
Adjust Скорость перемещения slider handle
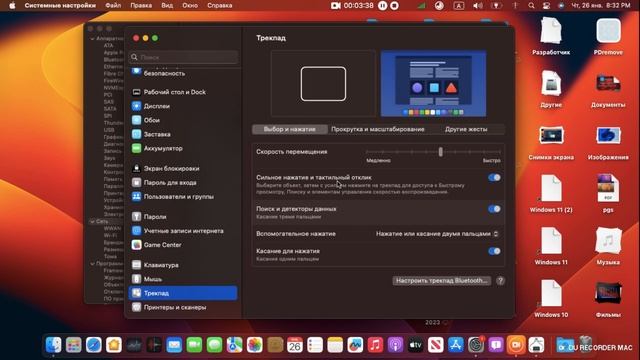(440, 152)
